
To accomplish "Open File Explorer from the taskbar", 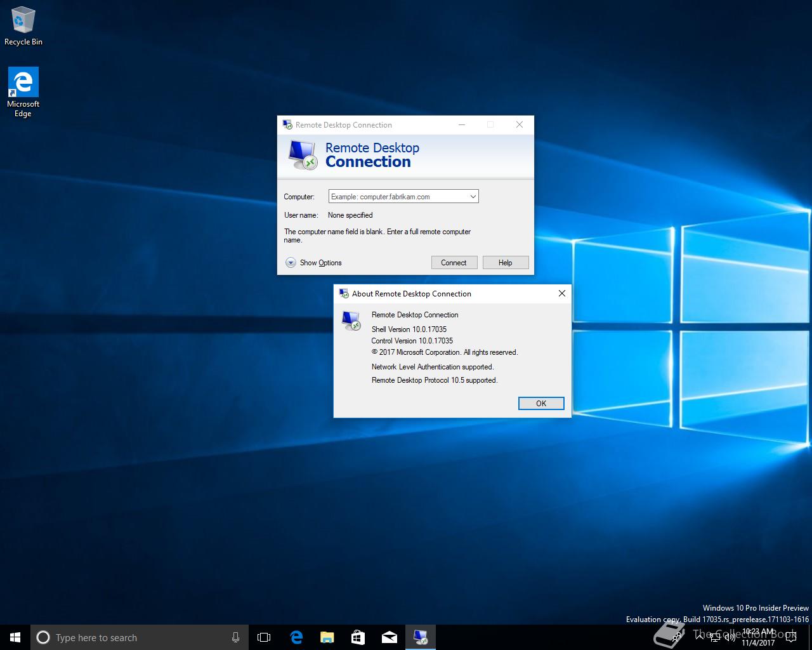I will tap(327, 637).
